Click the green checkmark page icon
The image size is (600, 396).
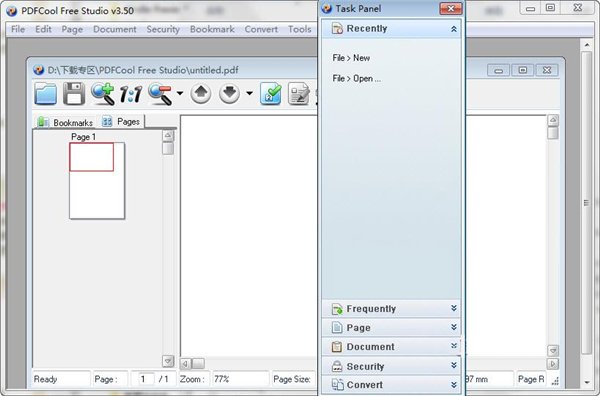tap(271, 94)
